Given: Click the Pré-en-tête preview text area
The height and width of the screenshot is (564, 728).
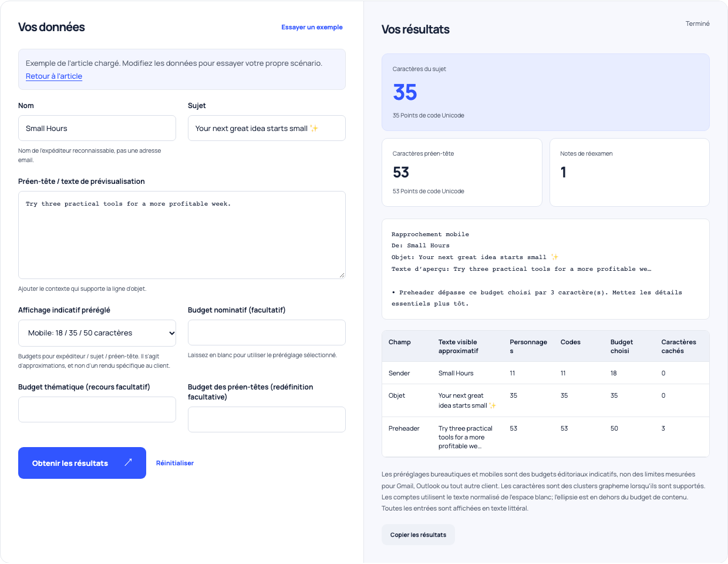Looking at the screenshot, I should (182, 235).
